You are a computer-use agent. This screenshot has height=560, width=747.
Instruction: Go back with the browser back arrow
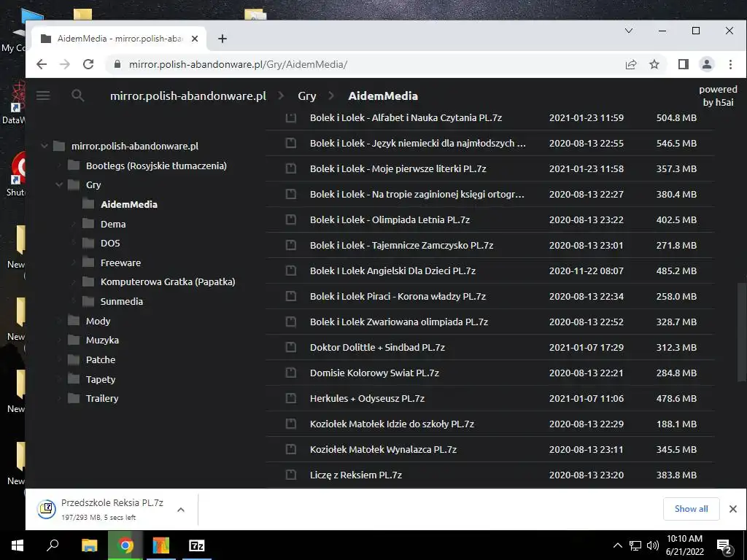42,64
